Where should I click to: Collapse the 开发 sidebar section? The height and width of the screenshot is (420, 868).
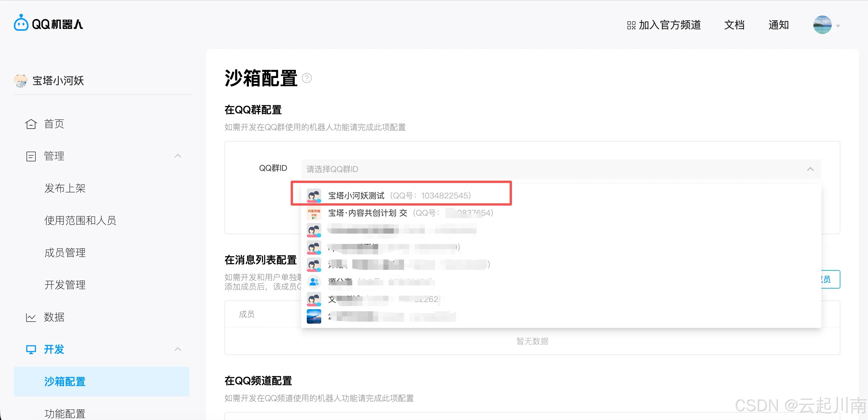point(178,349)
